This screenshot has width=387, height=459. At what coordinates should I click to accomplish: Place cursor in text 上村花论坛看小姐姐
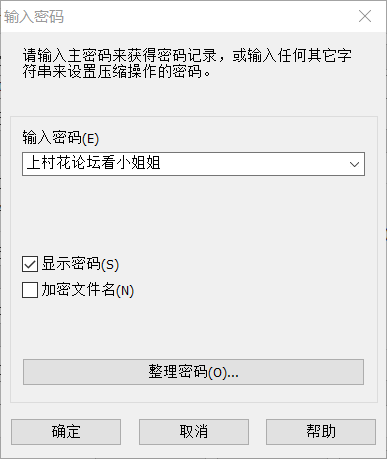click(x=94, y=163)
